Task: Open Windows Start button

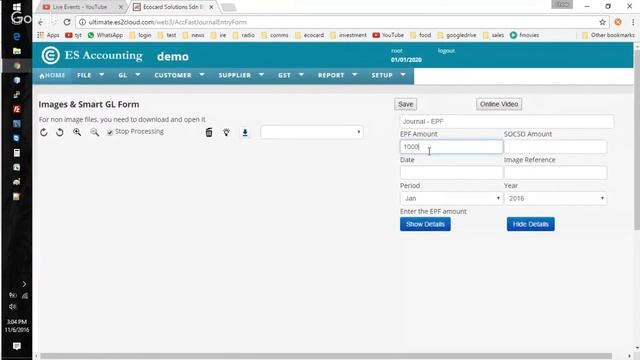Action: click(x=17, y=7)
